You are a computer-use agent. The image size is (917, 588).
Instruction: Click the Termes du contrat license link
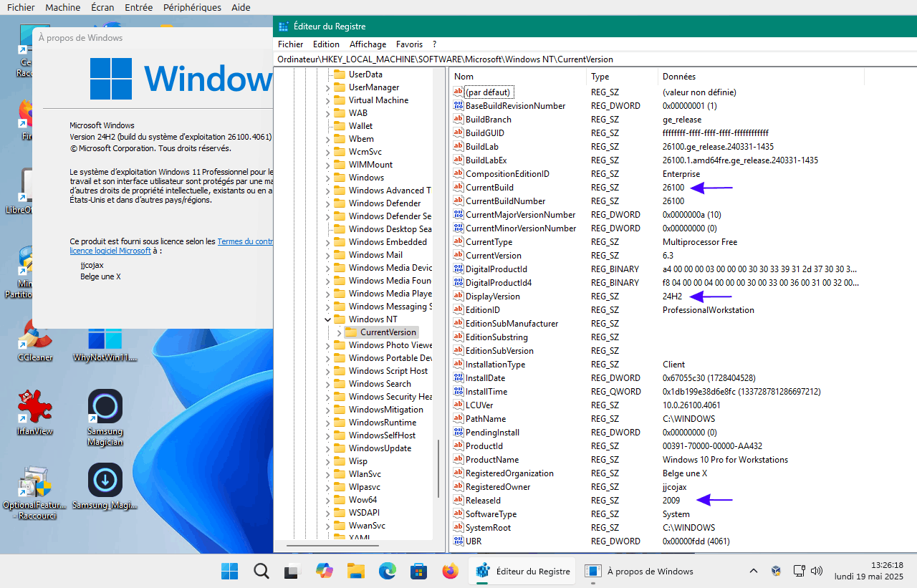(245, 242)
